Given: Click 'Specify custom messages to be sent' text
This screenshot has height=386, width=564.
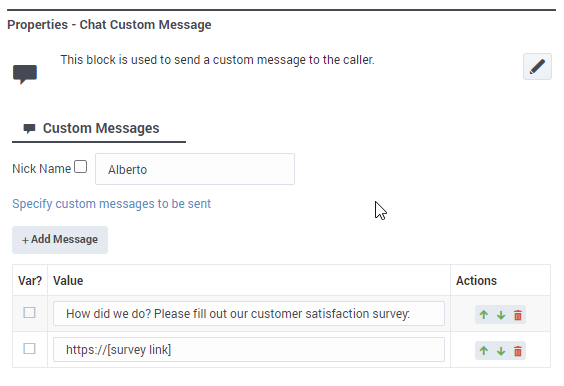Looking at the screenshot, I should tap(112, 204).
